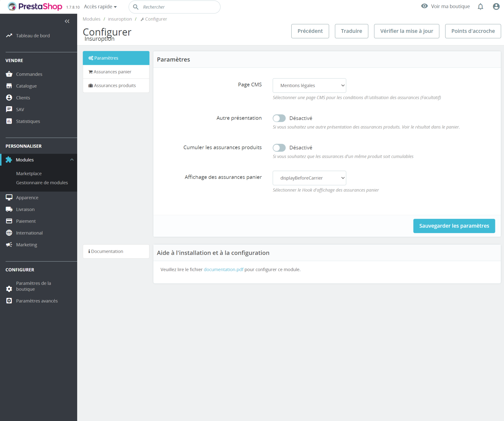The image size is (504, 421).
Task: Click eye icon Voir ma boutique
Action: click(x=424, y=6)
